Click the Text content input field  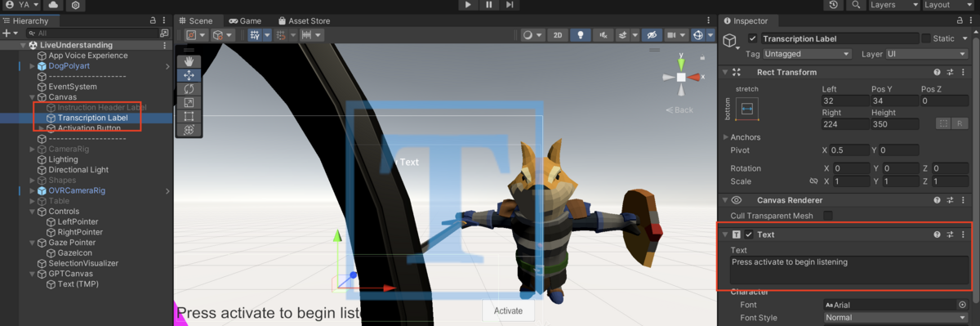[x=849, y=270]
